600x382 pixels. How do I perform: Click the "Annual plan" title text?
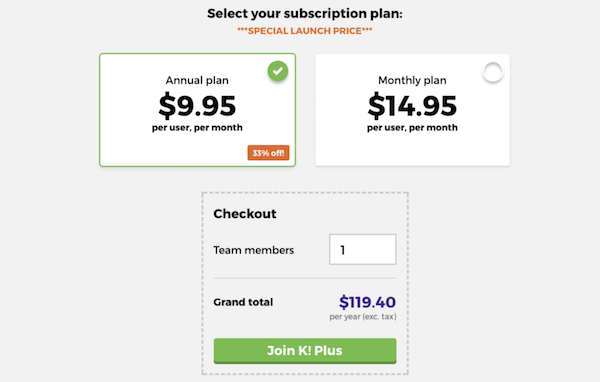point(197,80)
